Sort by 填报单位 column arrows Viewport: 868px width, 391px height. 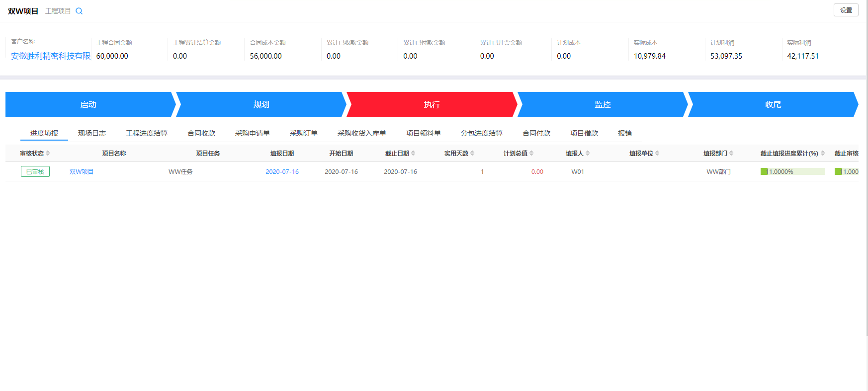[x=657, y=154]
